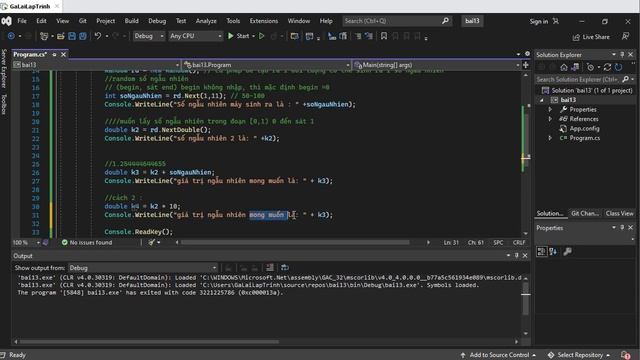
Task: Click Add to Source Control
Action: click(499, 355)
